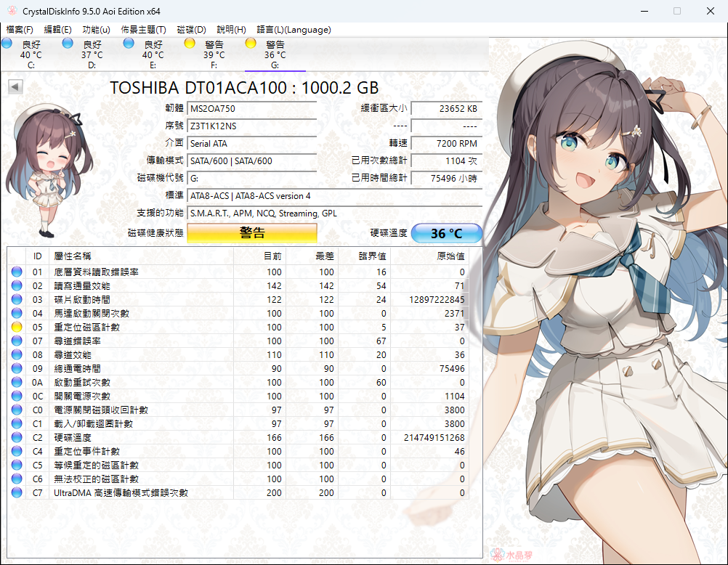The image size is (728, 565).
Task: Click yellow status orb for drive G:
Action: (x=251, y=43)
